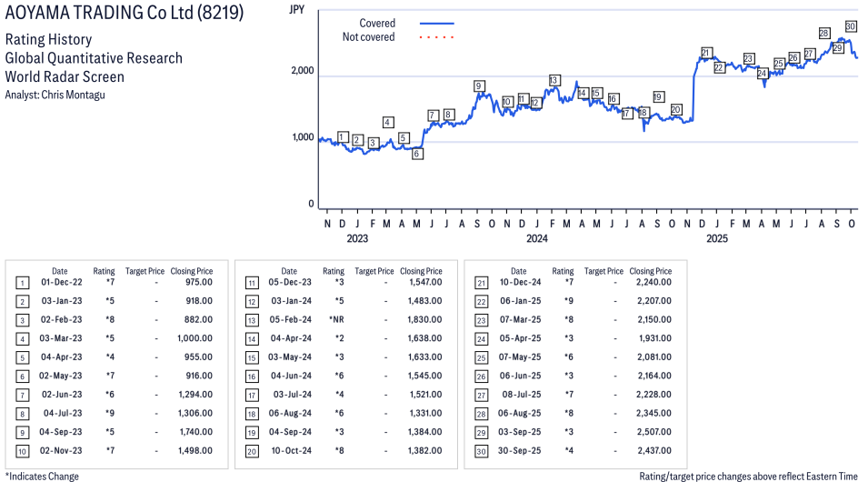Select chart marker 21 after the price jump
Screen dimensions: 868x482
[706, 53]
